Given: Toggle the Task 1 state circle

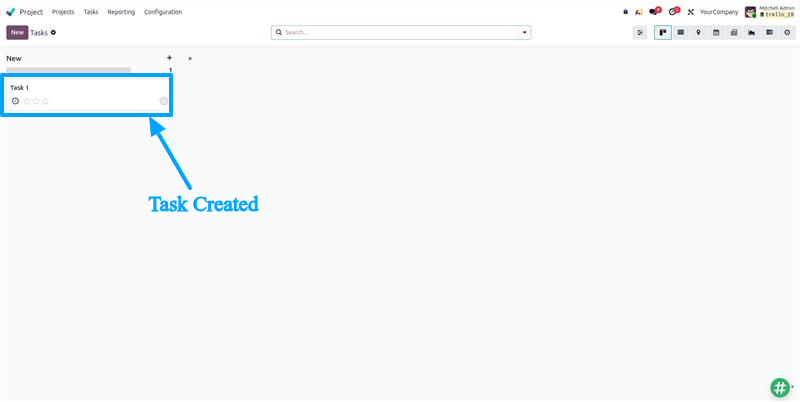Looking at the screenshot, I should [164, 101].
